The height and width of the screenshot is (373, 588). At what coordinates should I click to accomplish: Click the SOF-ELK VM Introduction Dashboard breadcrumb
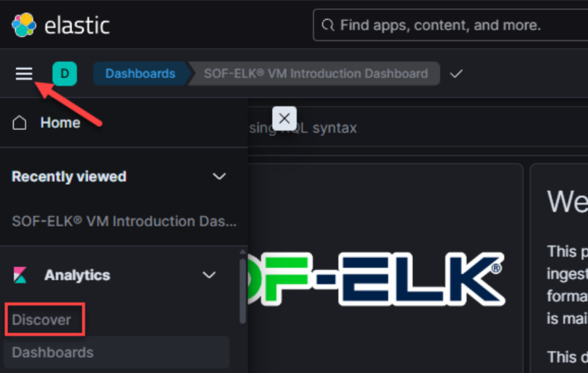coord(316,74)
